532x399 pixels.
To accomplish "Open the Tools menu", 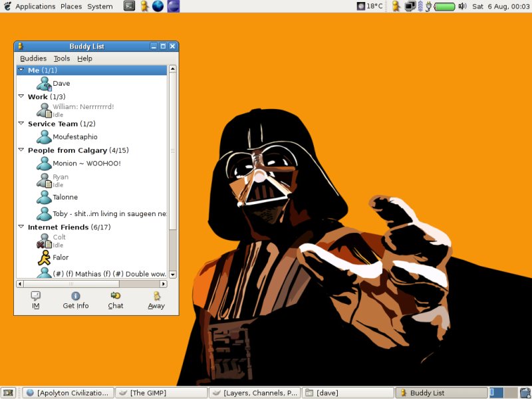I will (x=62, y=59).
